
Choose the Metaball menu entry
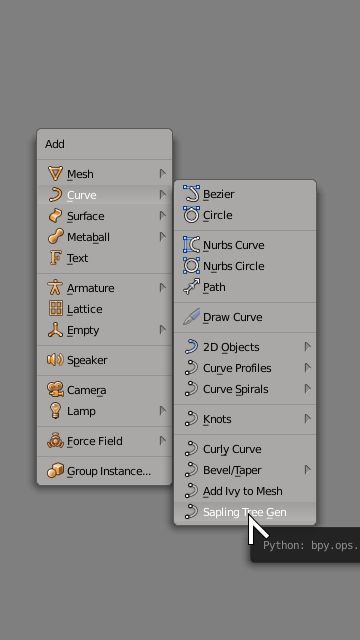tap(104, 237)
